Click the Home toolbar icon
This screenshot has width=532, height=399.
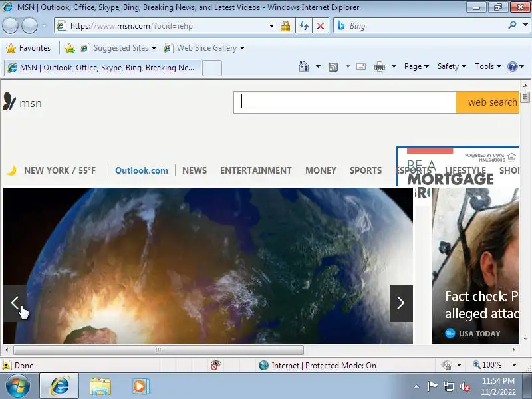(x=304, y=66)
